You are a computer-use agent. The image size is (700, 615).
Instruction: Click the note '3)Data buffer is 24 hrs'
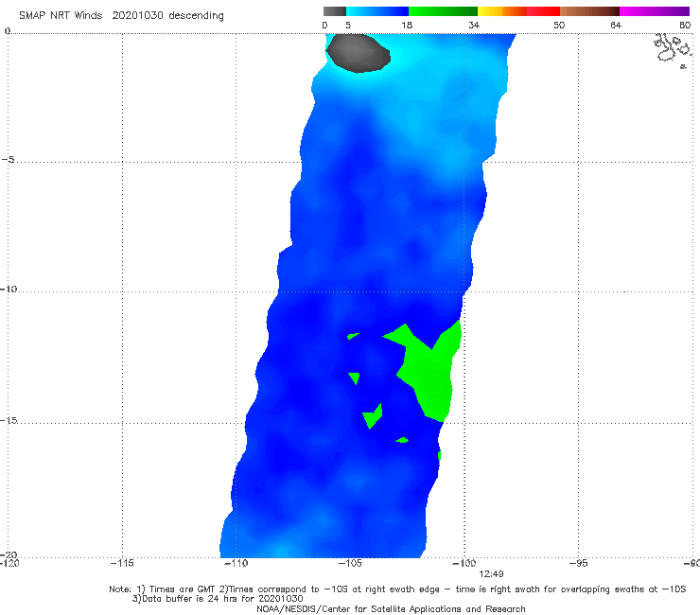pyautogui.click(x=218, y=599)
